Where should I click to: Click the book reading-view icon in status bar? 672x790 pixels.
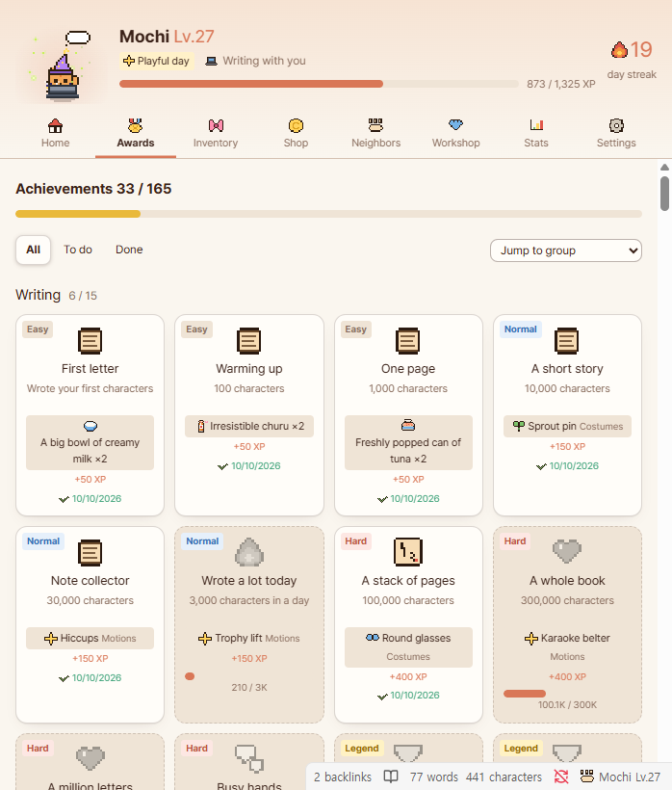point(391,777)
